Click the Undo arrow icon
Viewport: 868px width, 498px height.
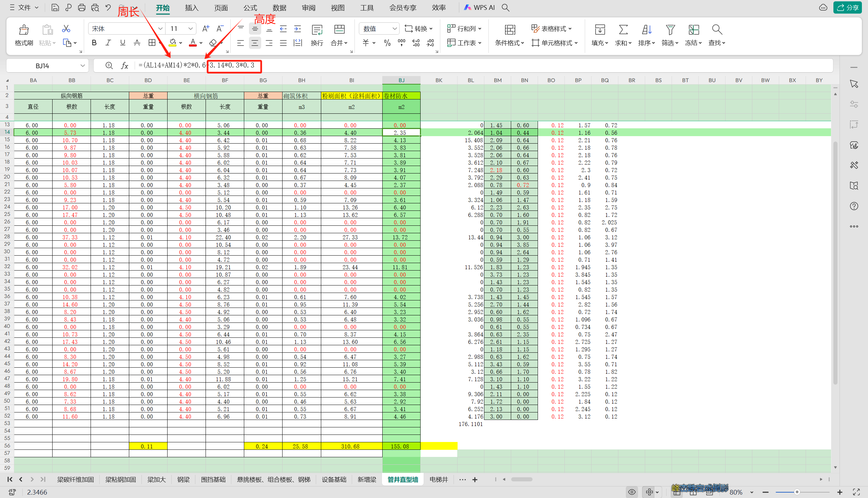108,7
